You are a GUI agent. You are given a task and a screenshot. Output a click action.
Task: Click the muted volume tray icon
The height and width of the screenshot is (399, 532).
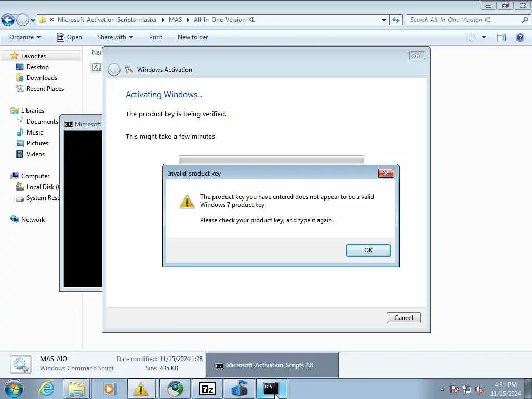pos(480,390)
